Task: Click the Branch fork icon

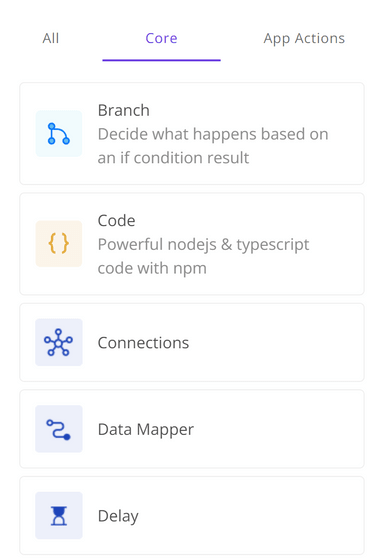Action: (59, 134)
